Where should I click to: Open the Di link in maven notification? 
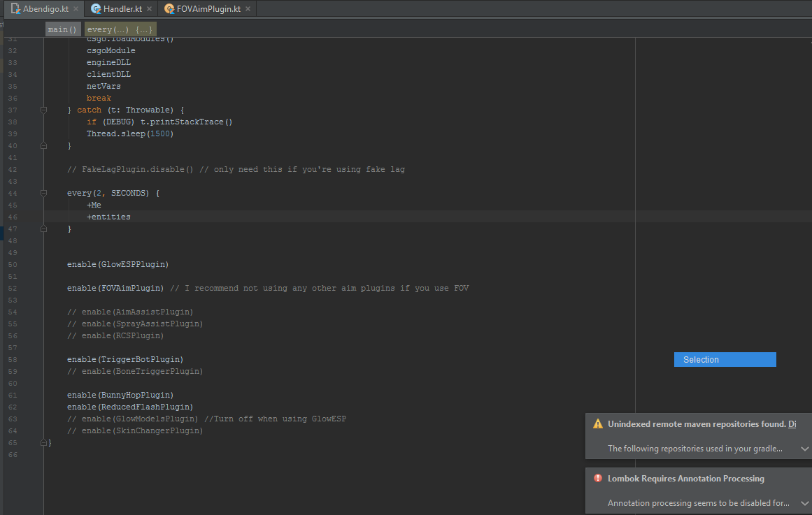tap(792, 424)
